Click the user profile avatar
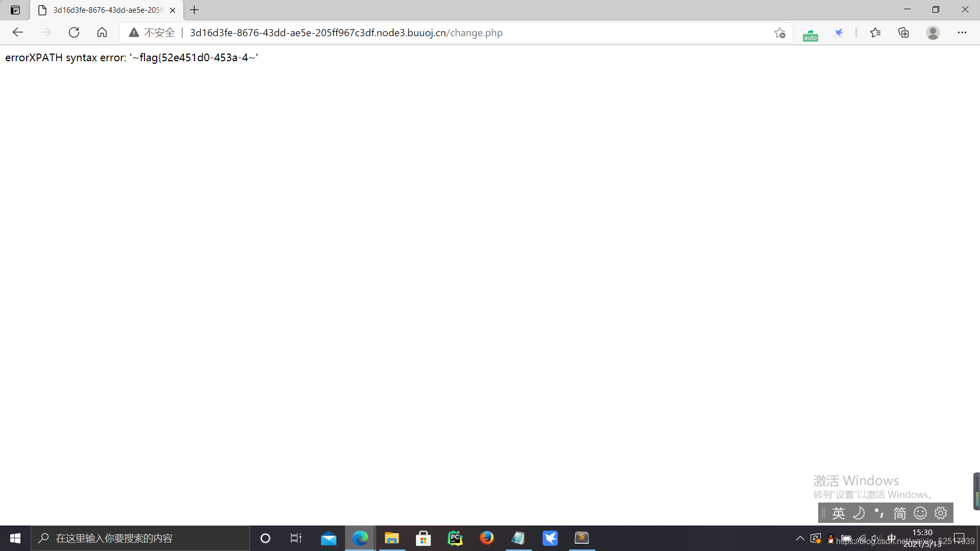The height and width of the screenshot is (551, 980). pos(933,33)
